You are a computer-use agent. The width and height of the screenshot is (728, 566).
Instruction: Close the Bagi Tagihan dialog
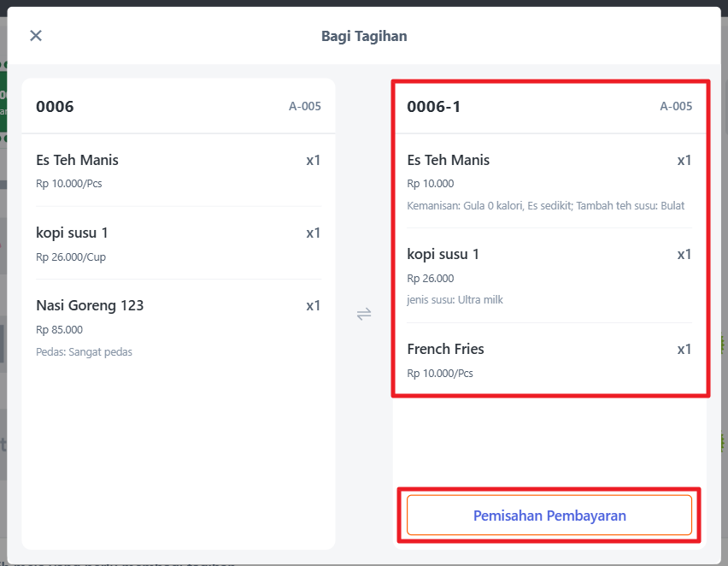[36, 35]
